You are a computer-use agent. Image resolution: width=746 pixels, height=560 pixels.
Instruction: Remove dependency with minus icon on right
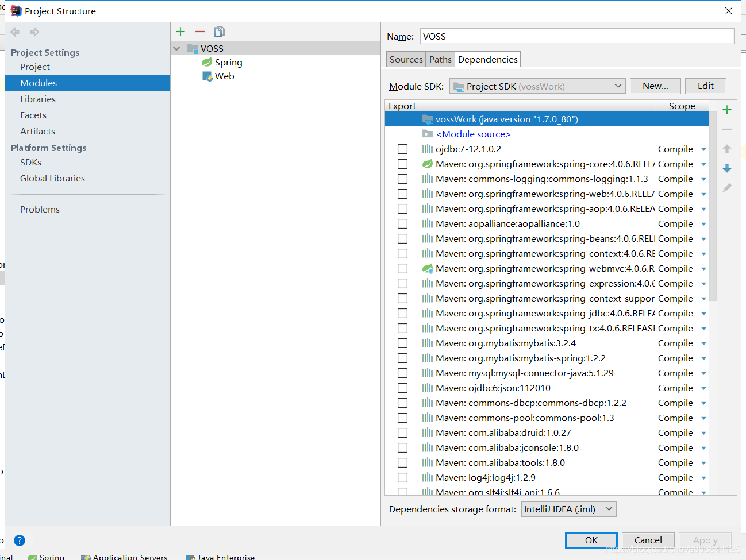coord(727,129)
